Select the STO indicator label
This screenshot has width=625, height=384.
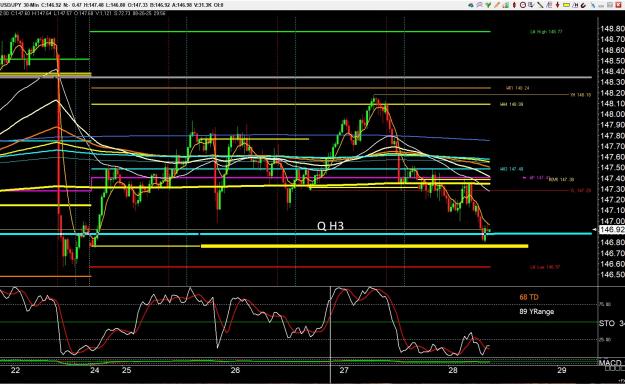607,323
